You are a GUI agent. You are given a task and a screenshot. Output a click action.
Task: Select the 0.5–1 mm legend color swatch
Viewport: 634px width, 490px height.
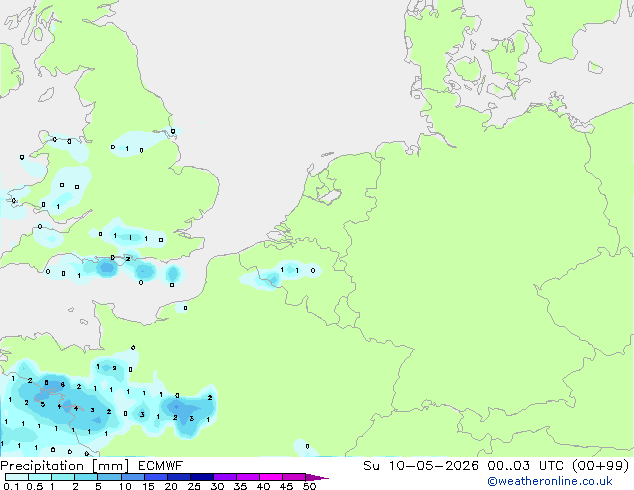click(40, 477)
